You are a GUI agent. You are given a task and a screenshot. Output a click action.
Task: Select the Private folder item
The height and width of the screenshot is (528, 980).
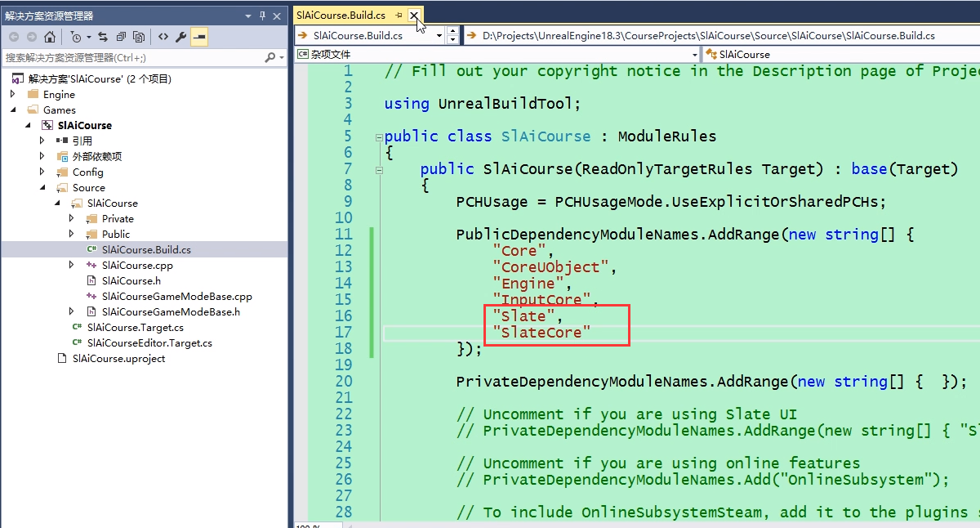coord(118,218)
